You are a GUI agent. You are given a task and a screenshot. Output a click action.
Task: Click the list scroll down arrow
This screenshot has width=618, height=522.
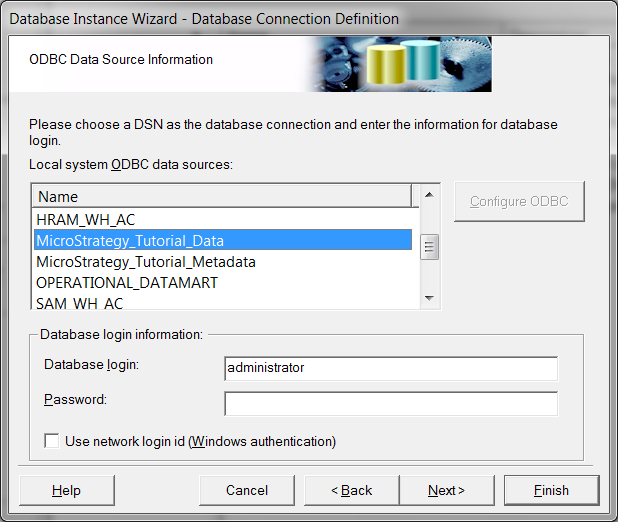(430, 298)
